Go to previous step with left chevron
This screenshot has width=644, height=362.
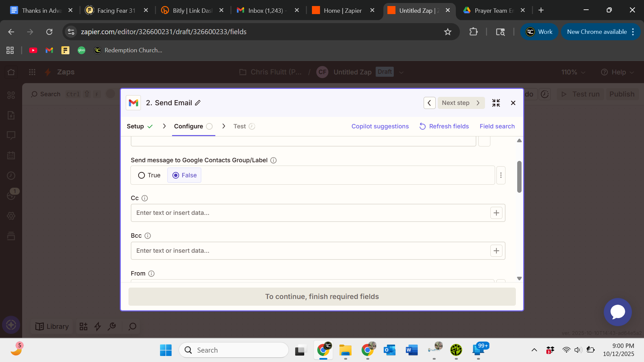429,103
